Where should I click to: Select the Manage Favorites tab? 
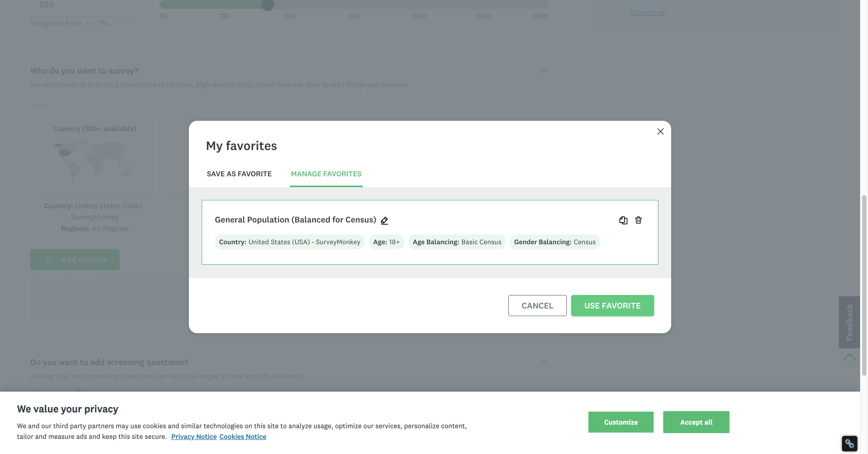[326, 174]
